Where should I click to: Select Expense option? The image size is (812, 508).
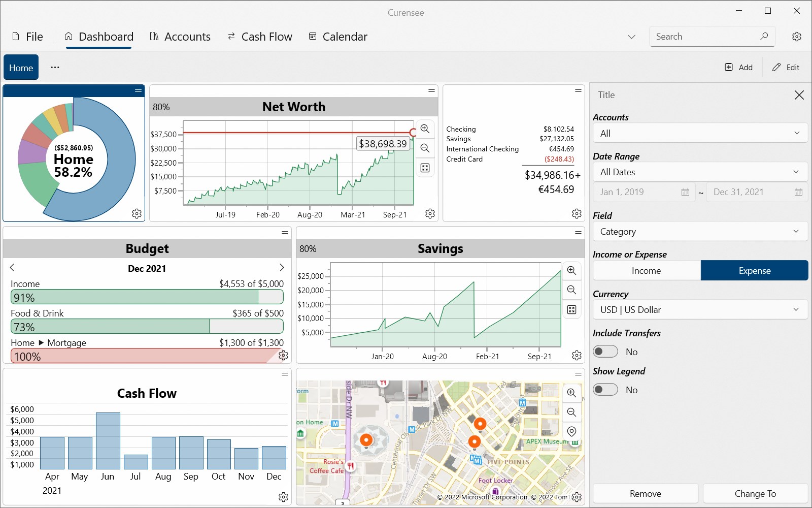[x=755, y=271]
